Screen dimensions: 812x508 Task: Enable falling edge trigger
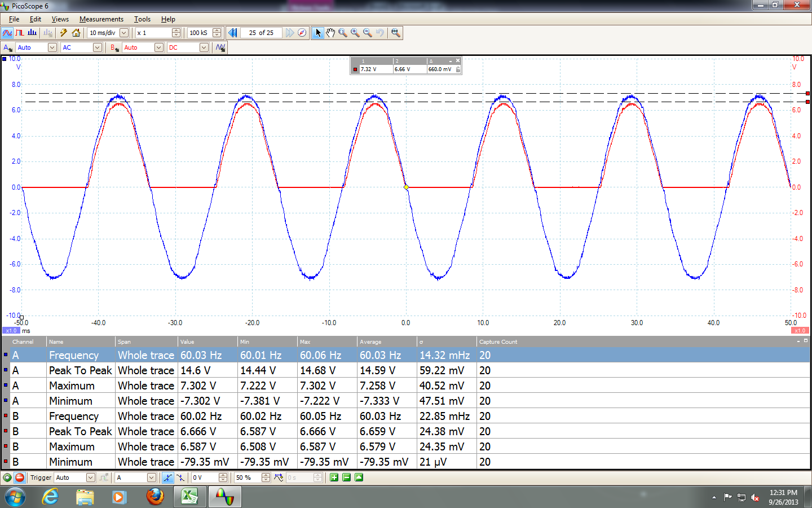pyautogui.click(x=179, y=478)
